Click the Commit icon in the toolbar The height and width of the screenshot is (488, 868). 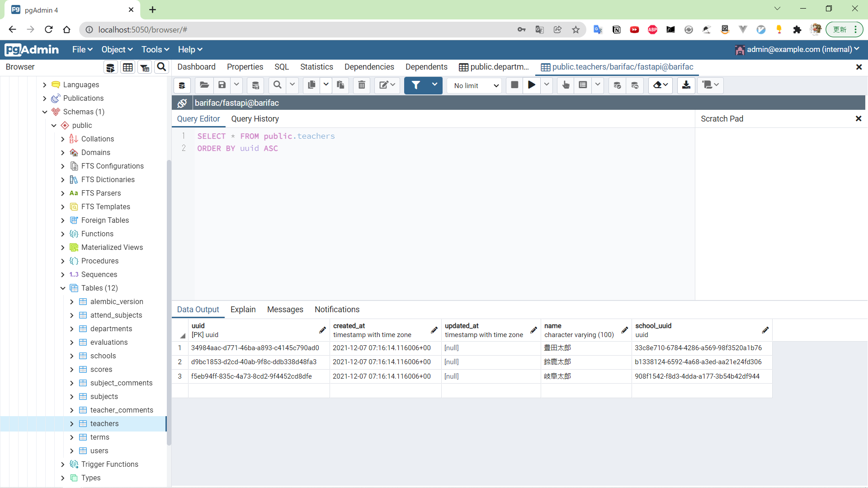[618, 85]
